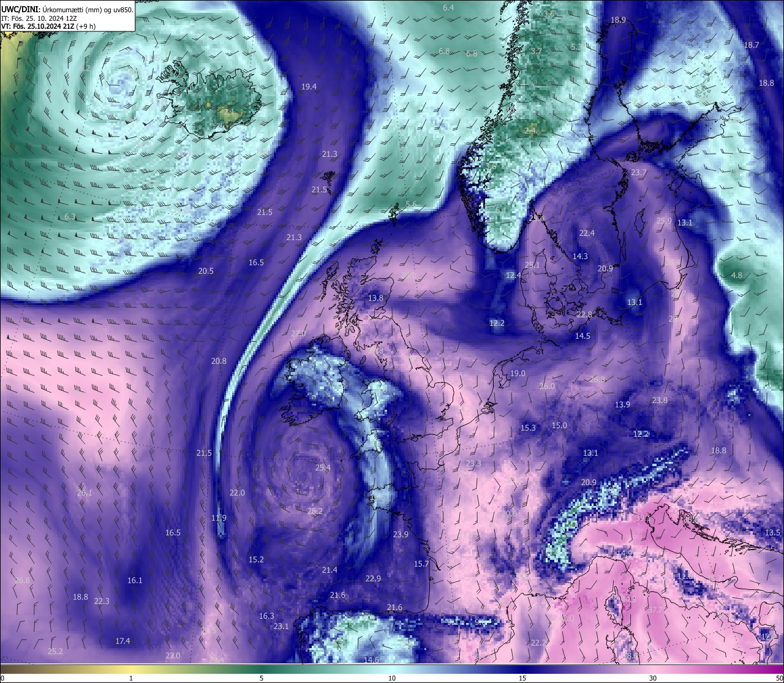Click the 23.9 value near Brittany
The image size is (784, 683).
[401, 535]
